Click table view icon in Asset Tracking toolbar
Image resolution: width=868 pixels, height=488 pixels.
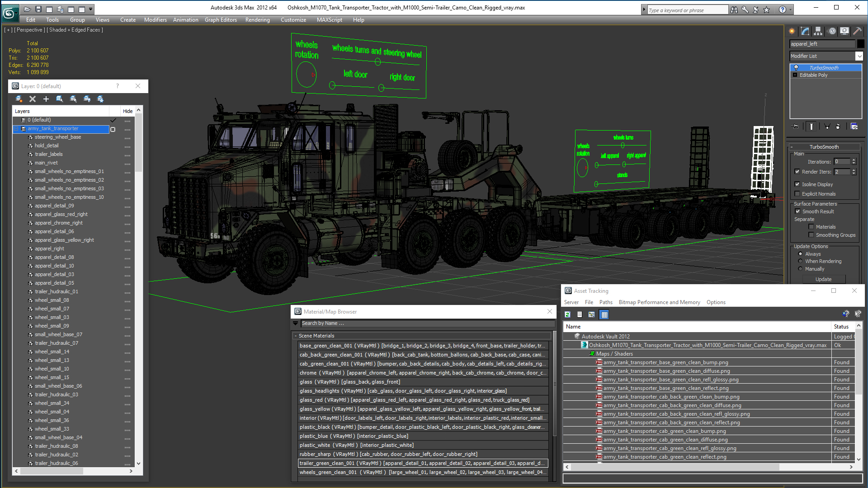pos(604,314)
